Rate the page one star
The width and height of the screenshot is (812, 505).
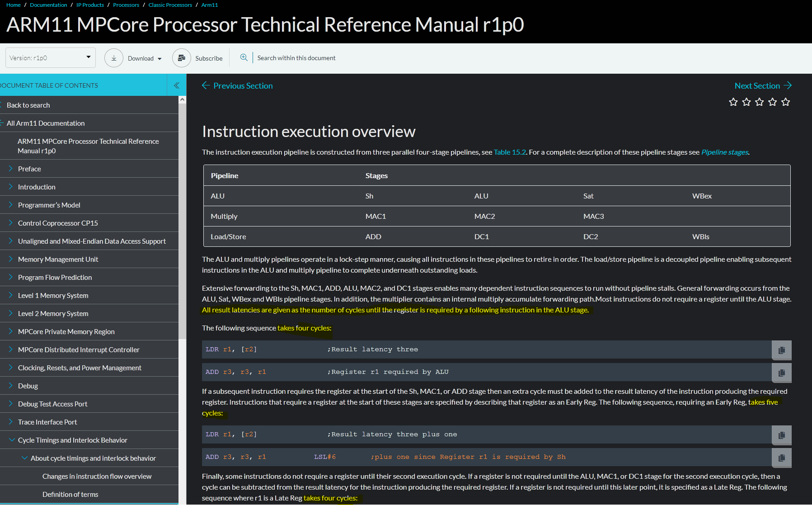[733, 102]
